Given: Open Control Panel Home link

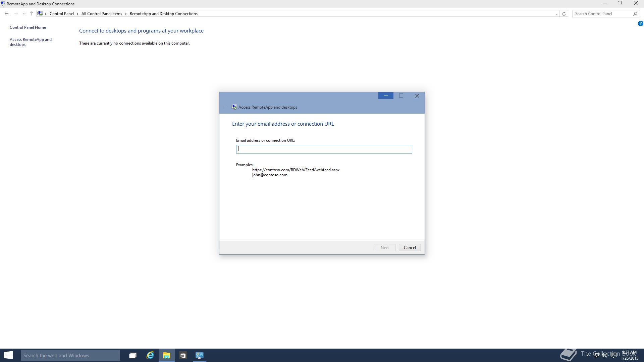Looking at the screenshot, I should [28, 27].
